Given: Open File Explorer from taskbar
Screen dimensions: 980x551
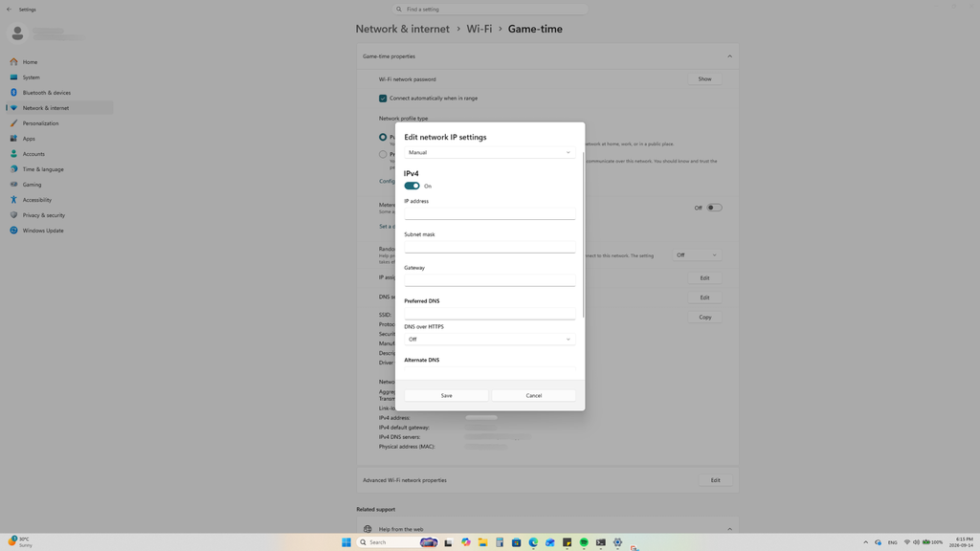Looking at the screenshot, I should click(482, 542).
